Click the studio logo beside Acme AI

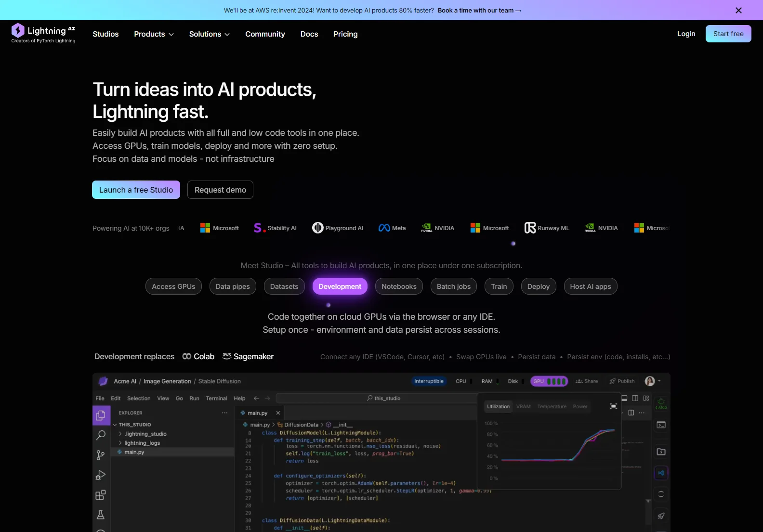[103, 381]
